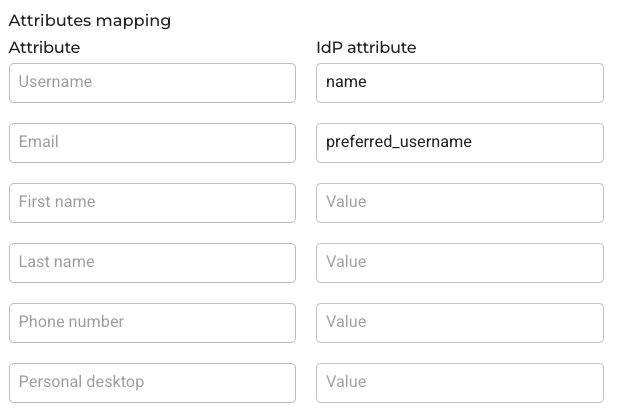Focus the Value field beside Personal desktop
Viewport: 621px width, 420px height.
460,383
